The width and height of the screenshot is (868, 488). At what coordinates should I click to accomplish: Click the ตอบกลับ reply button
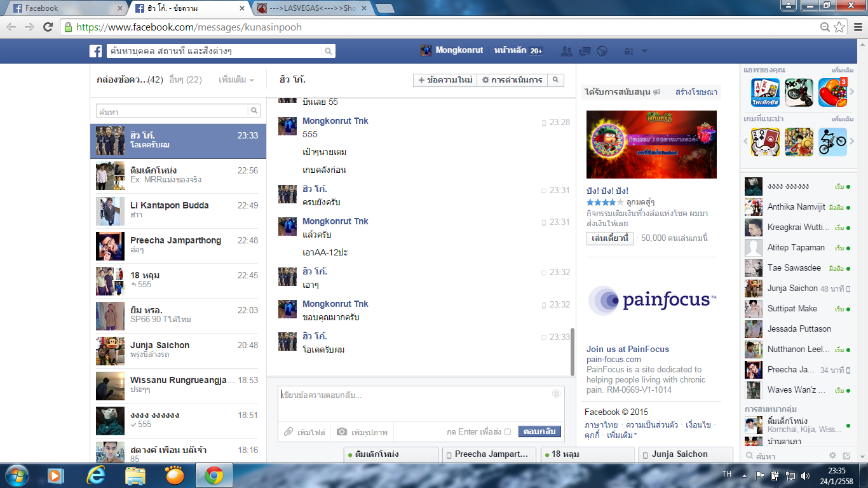click(540, 432)
